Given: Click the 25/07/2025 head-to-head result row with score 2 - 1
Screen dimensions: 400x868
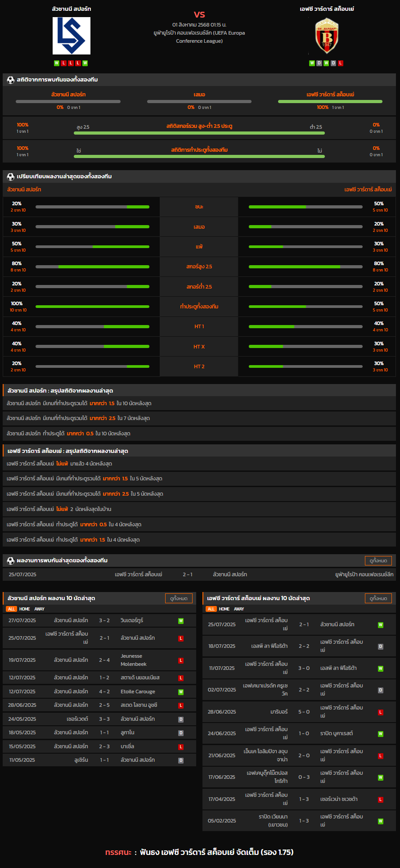Looking at the screenshot, I should [x=199, y=574].
